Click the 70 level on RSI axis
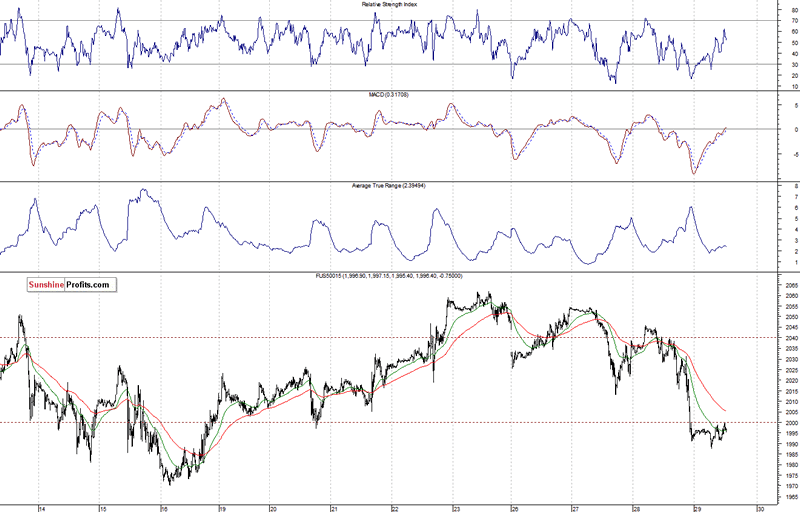This screenshot has width=800, height=512. pos(795,21)
